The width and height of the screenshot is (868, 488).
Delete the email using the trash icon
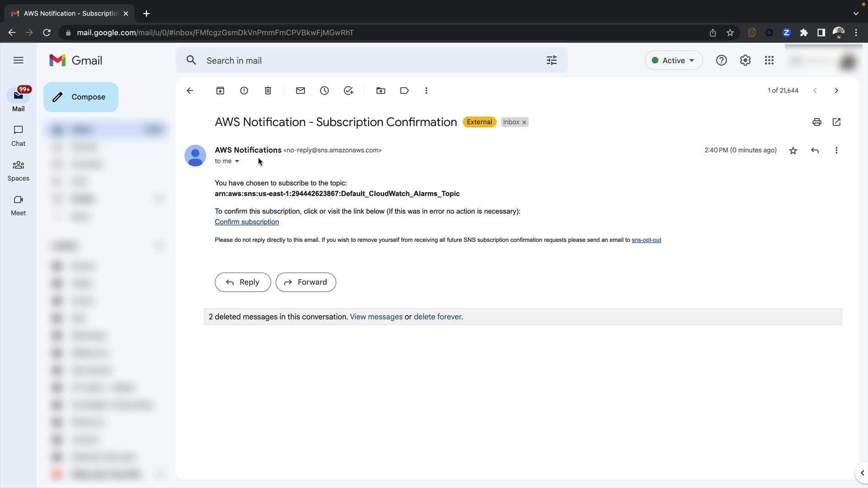(268, 91)
